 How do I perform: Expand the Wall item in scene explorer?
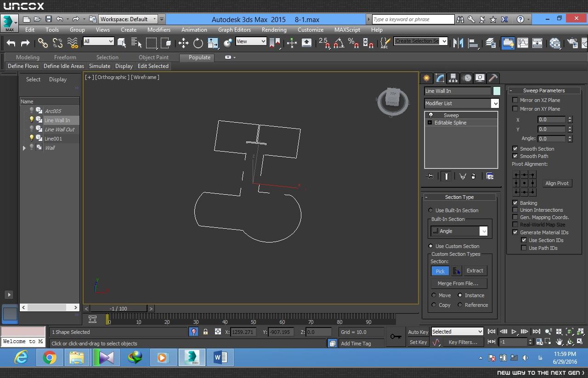pyautogui.click(x=24, y=148)
